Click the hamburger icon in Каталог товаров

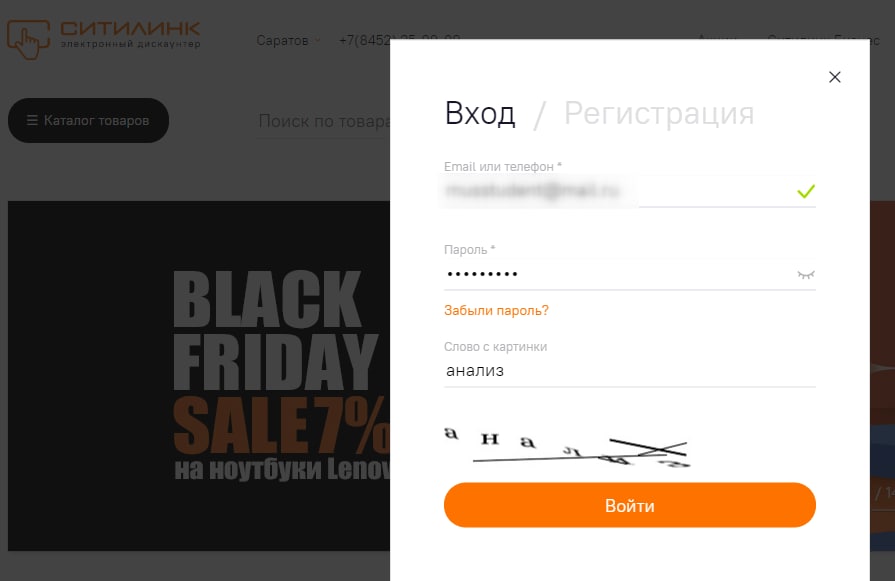32,120
